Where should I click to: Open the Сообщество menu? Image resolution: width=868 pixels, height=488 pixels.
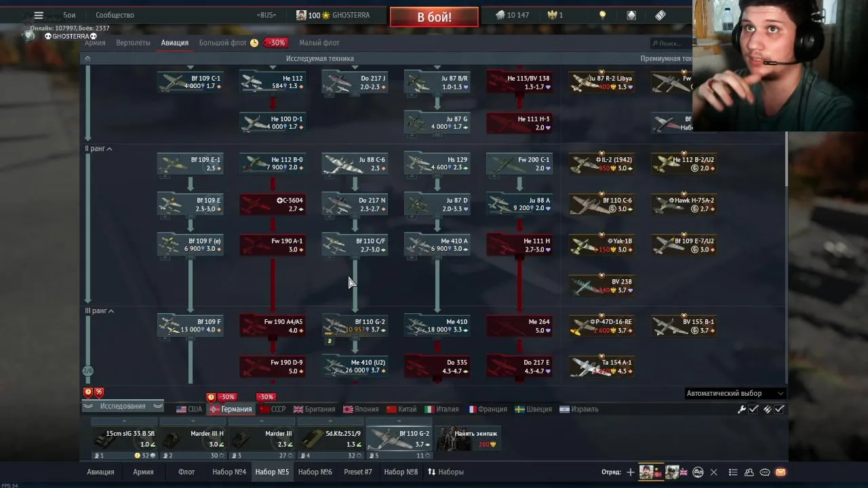(115, 15)
